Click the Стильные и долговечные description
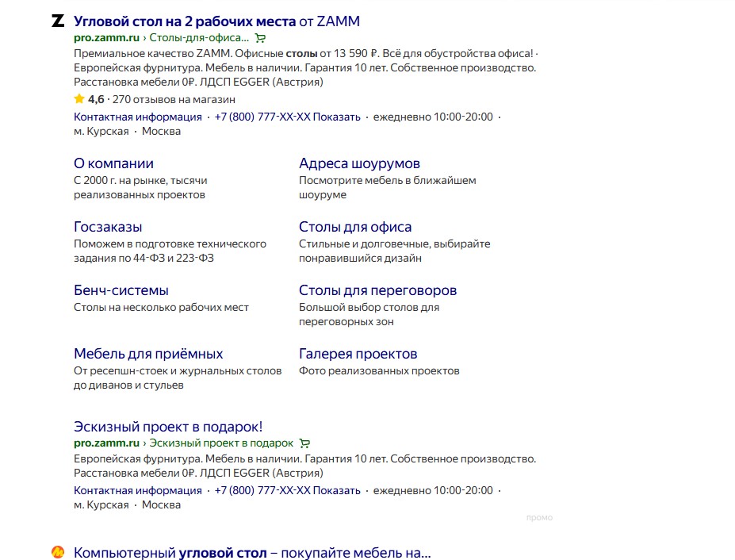This screenshot has width=735, height=560. 395,251
